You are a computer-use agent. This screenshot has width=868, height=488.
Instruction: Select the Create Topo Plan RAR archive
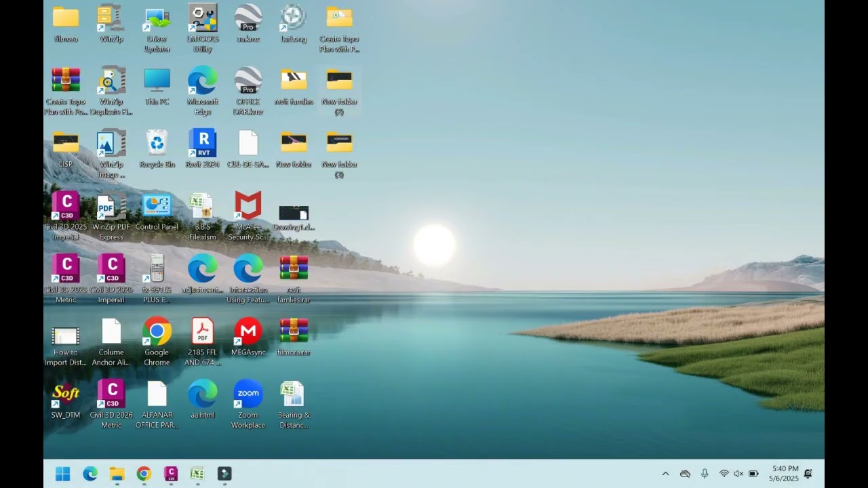click(66, 91)
